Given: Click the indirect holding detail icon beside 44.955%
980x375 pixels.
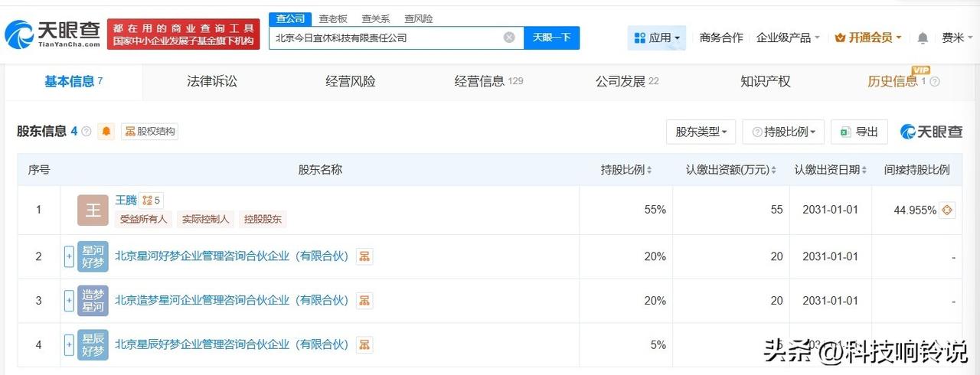Looking at the screenshot, I should click(x=947, y=210).
